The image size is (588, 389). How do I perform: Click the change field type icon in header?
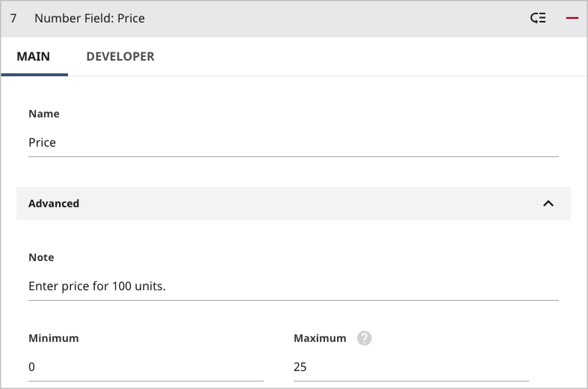538,18
